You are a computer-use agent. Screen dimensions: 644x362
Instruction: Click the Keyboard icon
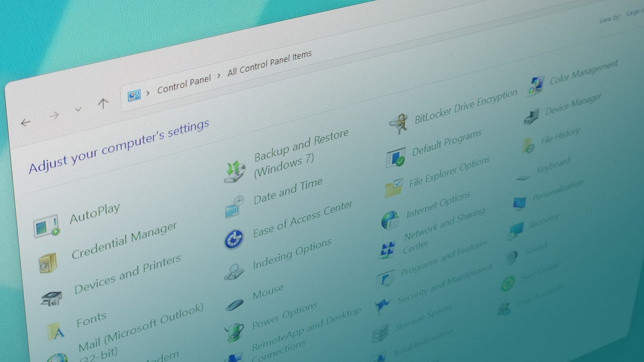tap(523, 177)
